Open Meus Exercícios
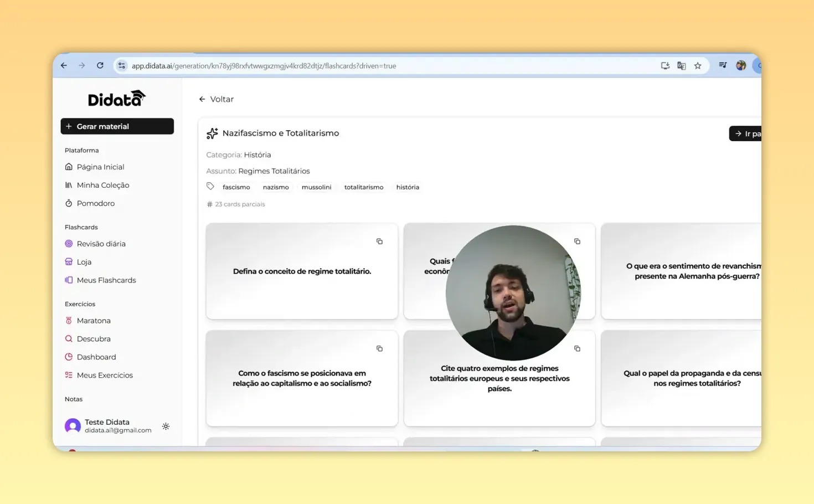This screenshot has height=504, width=814. pyautogui.click(x=105, y=375)
